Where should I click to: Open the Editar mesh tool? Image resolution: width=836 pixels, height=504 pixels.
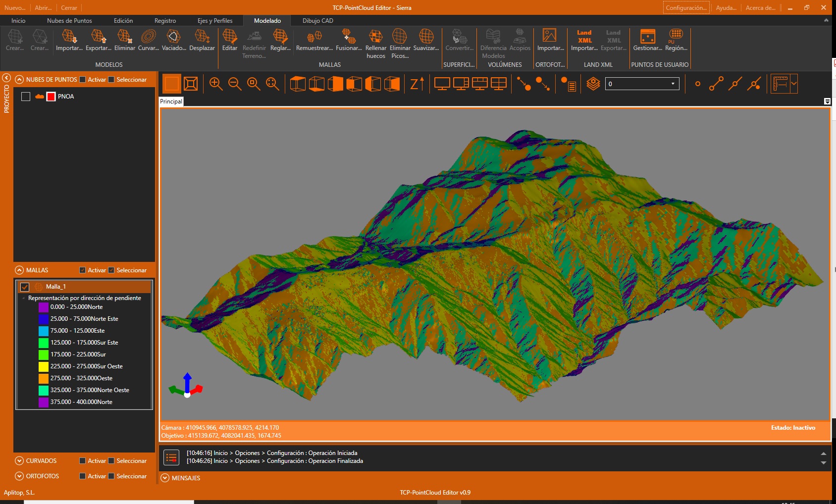click(x=230, y=40)
